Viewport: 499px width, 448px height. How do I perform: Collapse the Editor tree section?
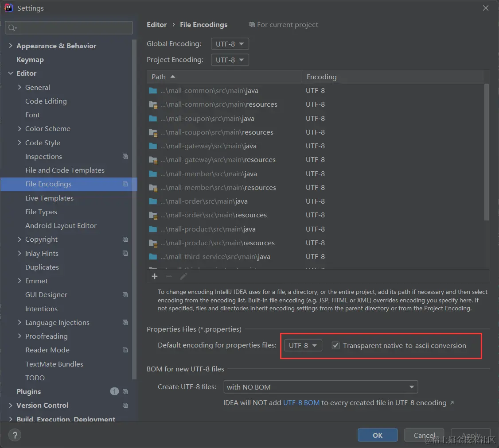(x=11, y=73)
